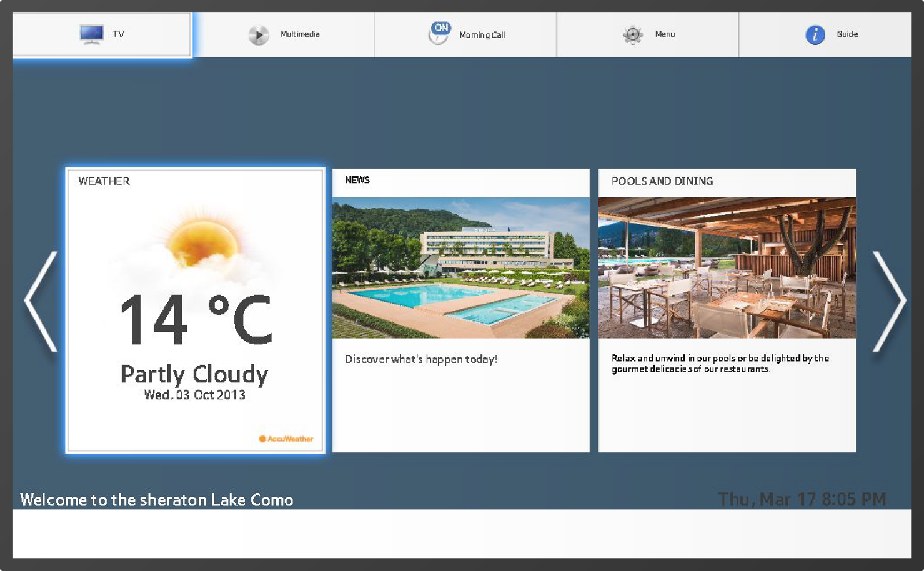Go to previous cards with left arrow
Image resolution: width=924 pixels, height=571 pixels.
(41, 301)
